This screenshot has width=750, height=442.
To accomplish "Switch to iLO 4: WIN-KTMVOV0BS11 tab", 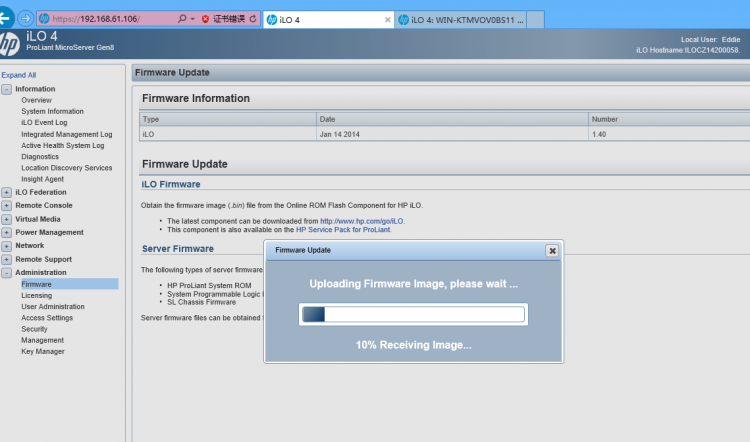I will [461, 20].
